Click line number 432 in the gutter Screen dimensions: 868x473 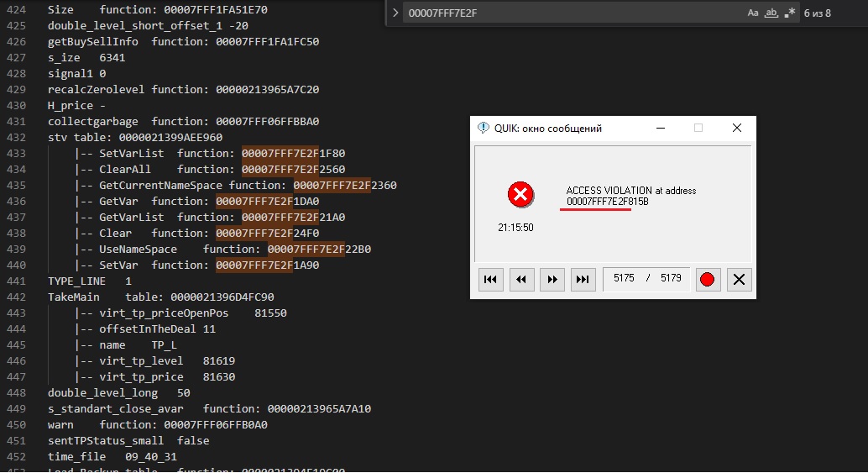pyautogui.click(x=16, y=137)
